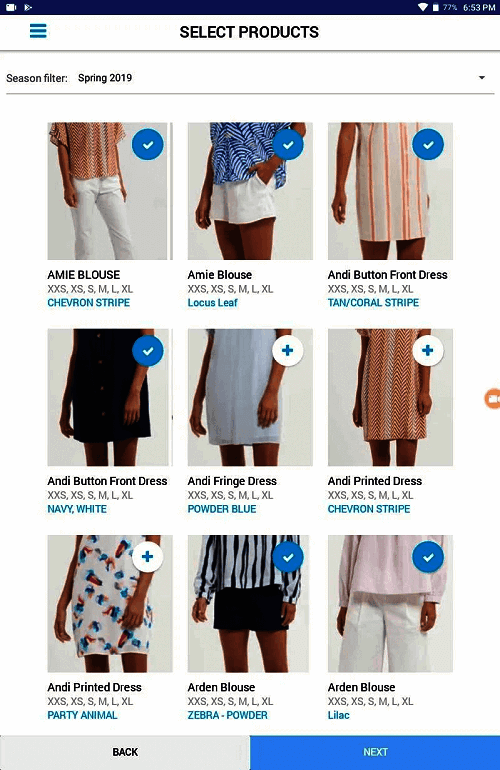
Task: Tap the battery status icon
Action: [x=436, y=7]
